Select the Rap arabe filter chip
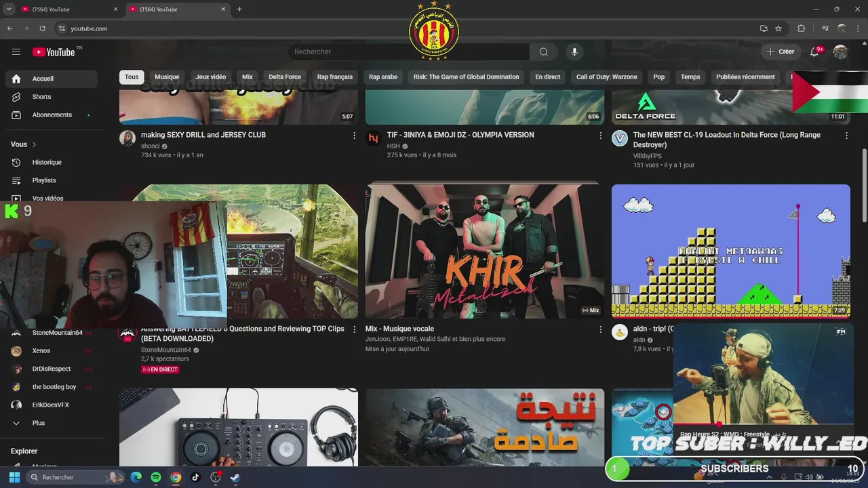This screenshot has width=868, height=488. (x=383, y=77)
